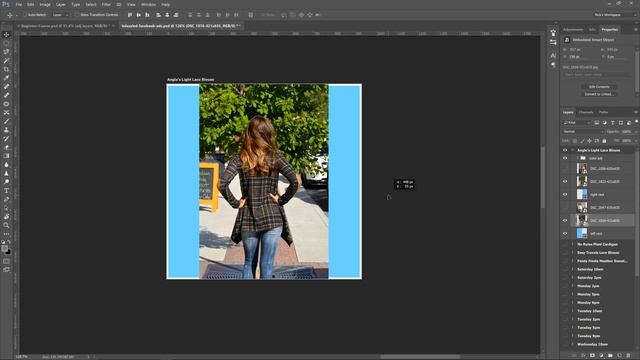Click the right rect layer thumbnail
Screen dimensions: 640x360
click(x=582, y=194)
